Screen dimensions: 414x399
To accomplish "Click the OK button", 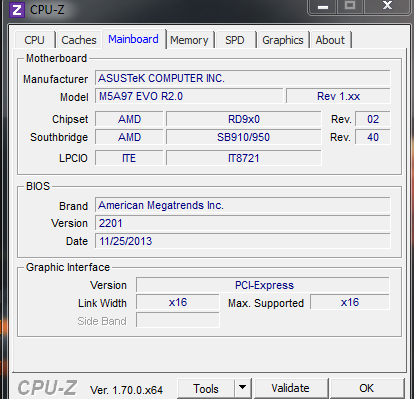I will pos(367,388).
